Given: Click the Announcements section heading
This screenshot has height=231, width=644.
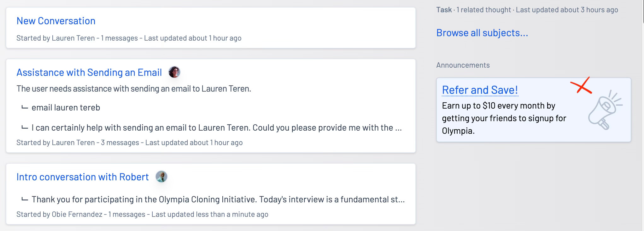Looking at the screenshot, I should pyautogui.click(x=463, y=65).
